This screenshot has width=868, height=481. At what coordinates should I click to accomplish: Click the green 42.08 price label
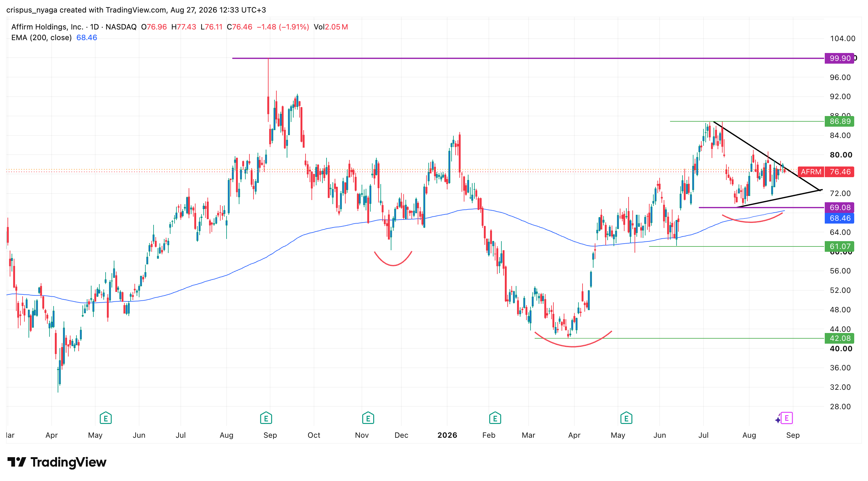click(x=839, y=338)
